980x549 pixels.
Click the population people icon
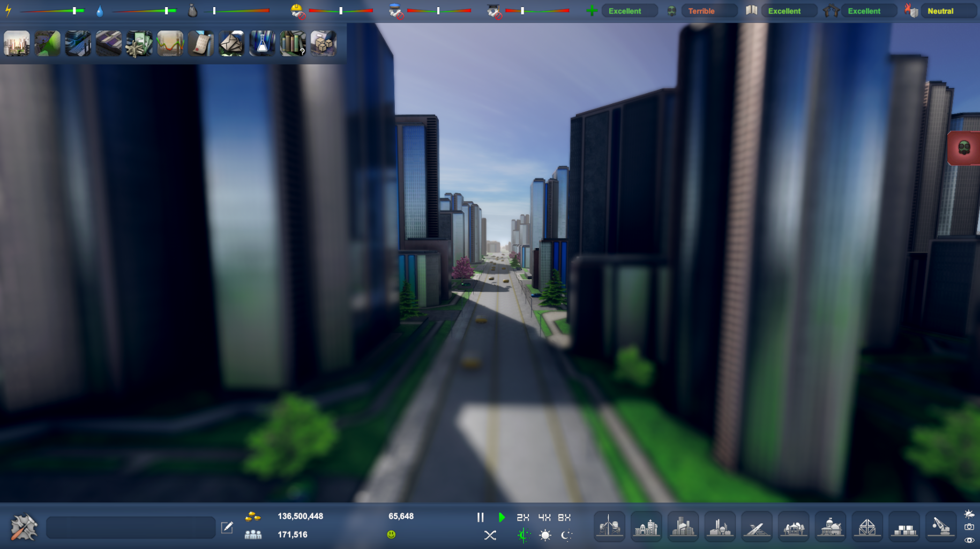tap(253, 535)
